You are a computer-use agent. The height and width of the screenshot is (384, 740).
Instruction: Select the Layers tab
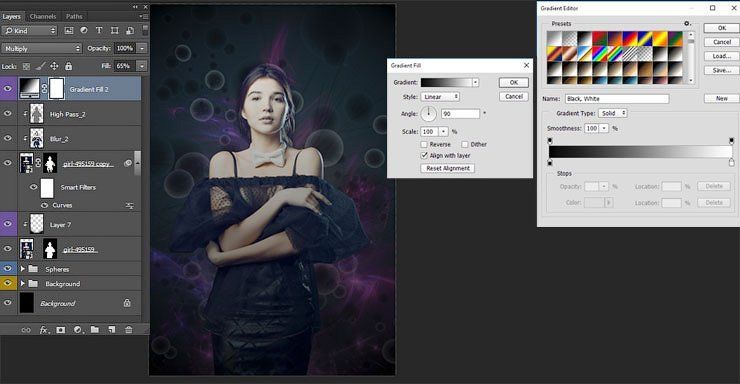[11, 17]
